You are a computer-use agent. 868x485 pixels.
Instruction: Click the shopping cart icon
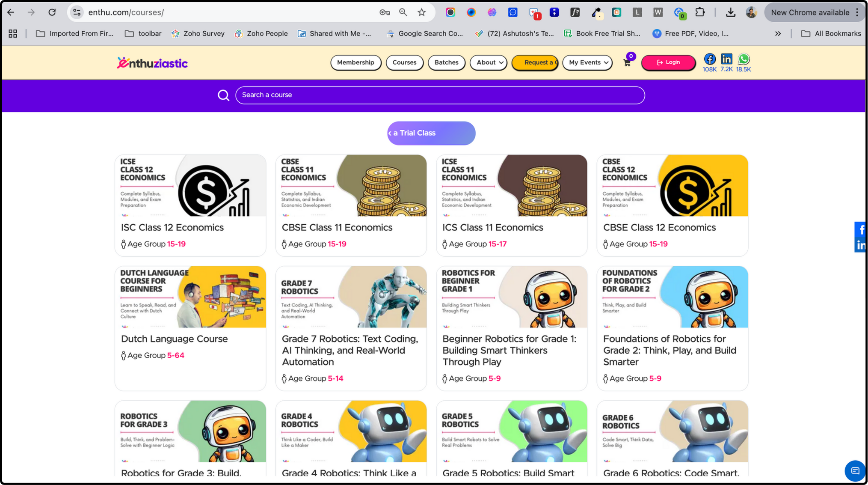tap(627, 63)
